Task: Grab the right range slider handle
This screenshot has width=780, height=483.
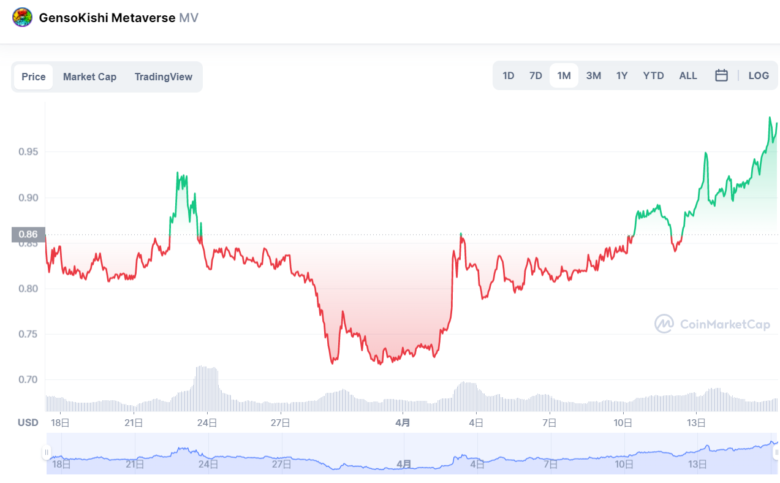Action: [x=776, y=452]
